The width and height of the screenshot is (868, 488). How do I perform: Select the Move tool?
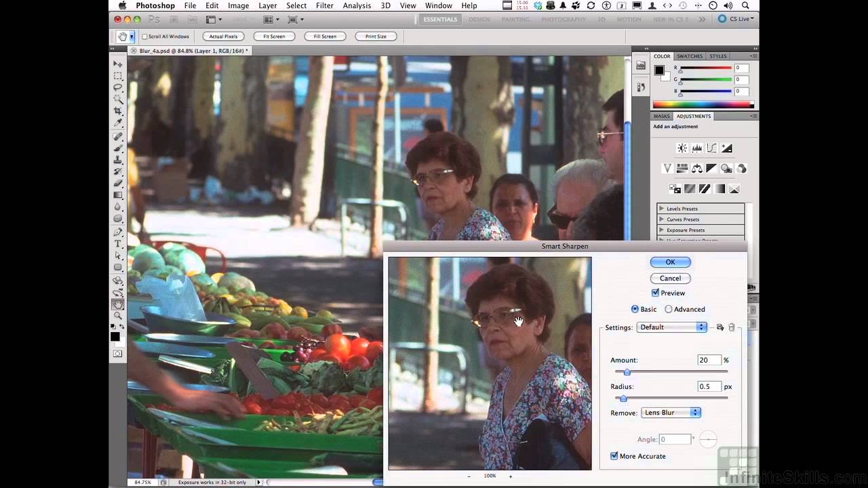click(x=118, y=64)
